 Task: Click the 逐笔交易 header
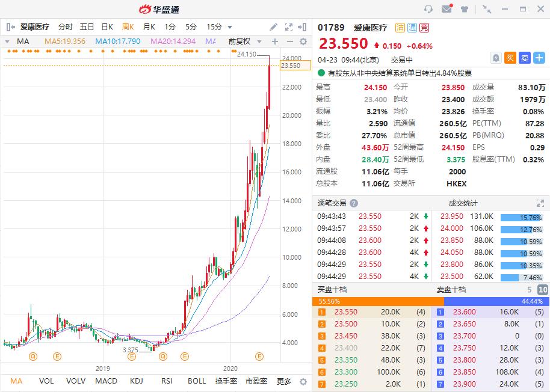pos(332,203)
